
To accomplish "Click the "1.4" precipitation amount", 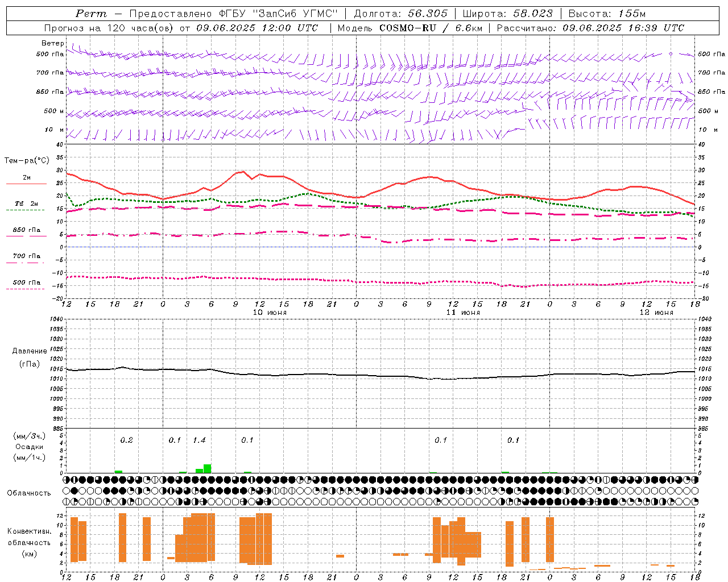I will coord(199,440).
